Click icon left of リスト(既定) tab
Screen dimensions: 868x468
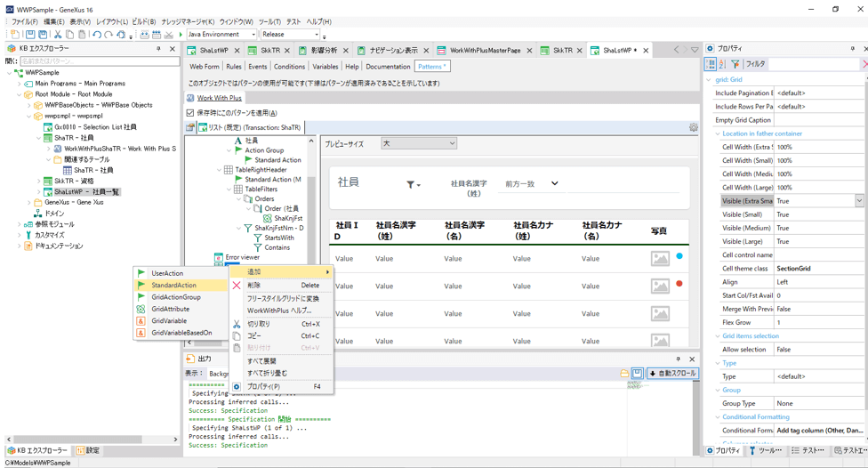coord(190,127)
